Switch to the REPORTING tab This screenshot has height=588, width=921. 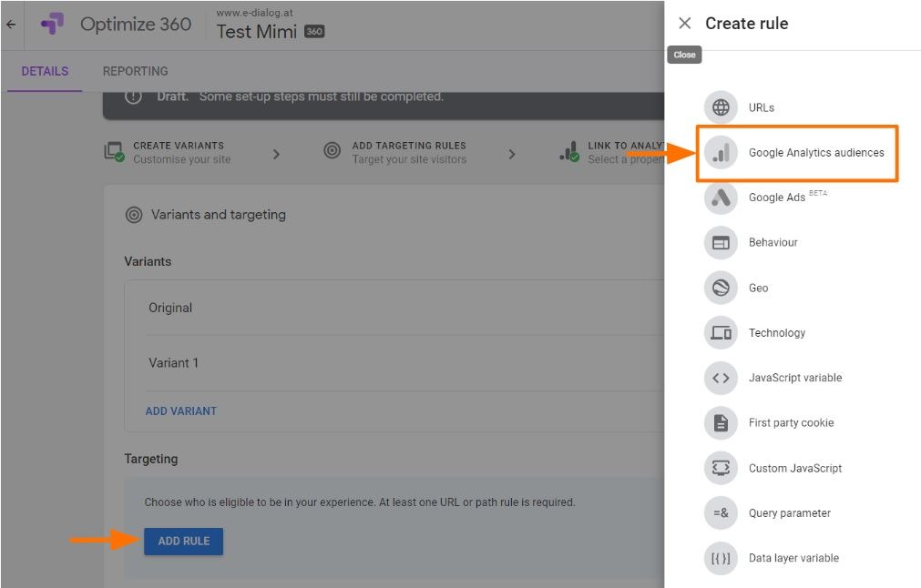pyautogui.click(x=135, y=71)
